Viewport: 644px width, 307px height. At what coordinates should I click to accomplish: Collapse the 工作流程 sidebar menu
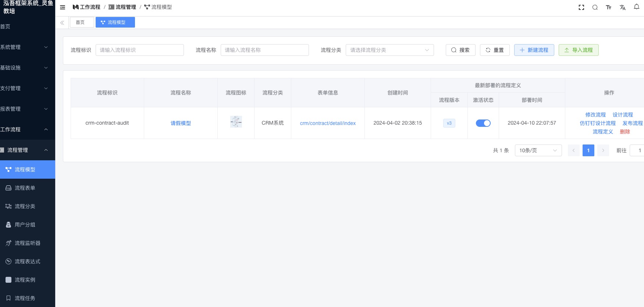pyautogui.click(x=28, y=129)
